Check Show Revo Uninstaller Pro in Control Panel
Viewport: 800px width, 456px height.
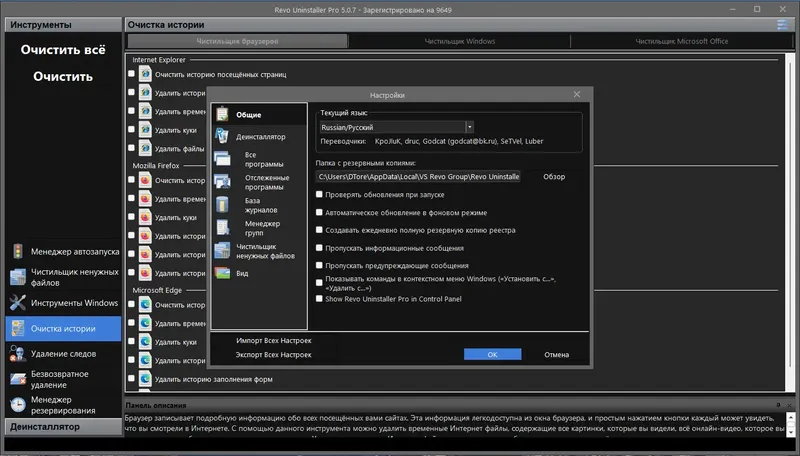click(x=319, y=299)
